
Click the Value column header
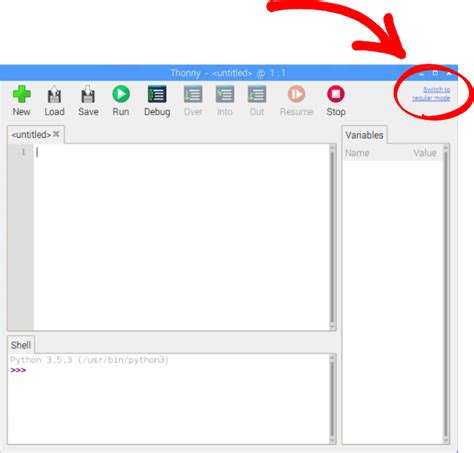(x=425, y=153)
